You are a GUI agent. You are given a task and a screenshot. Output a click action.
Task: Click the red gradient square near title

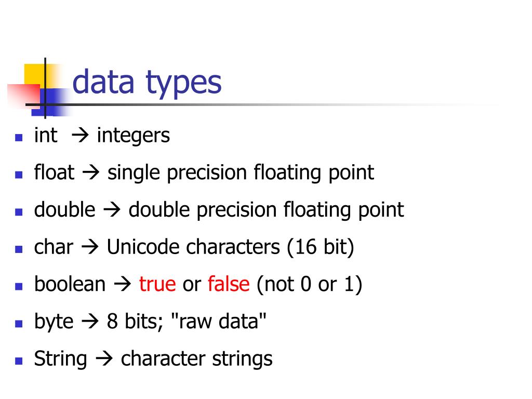(24, 96)
